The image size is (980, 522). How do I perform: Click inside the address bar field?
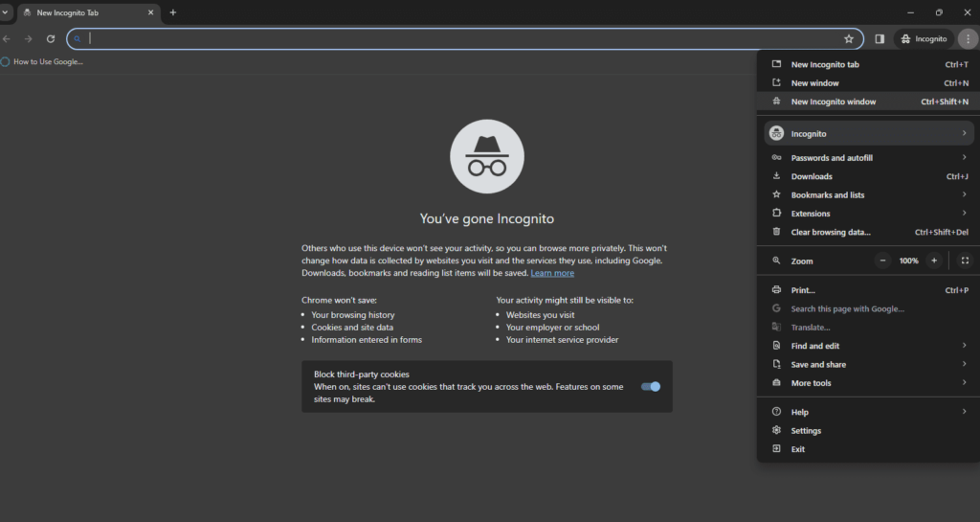click(x=459, y=39)
